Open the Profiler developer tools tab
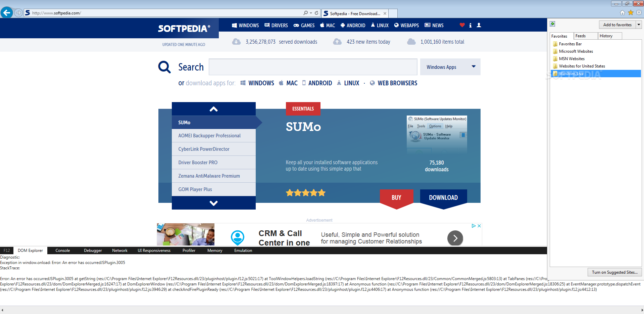Viewport: 644px width, 314px height. tap(189, 251)
